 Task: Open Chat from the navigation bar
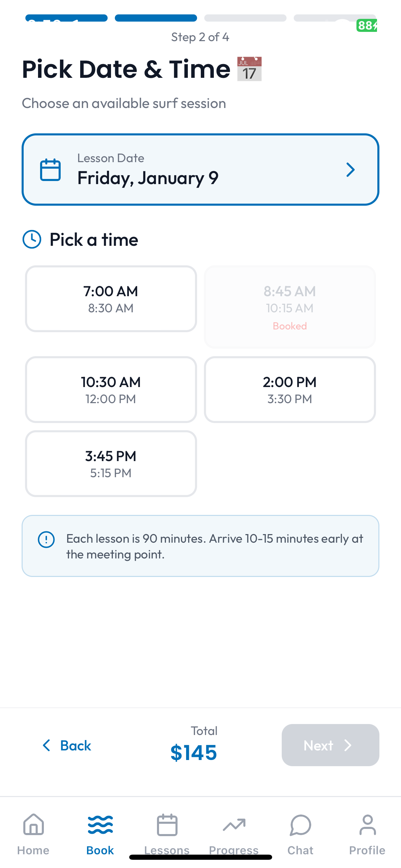tap(300, 825)
